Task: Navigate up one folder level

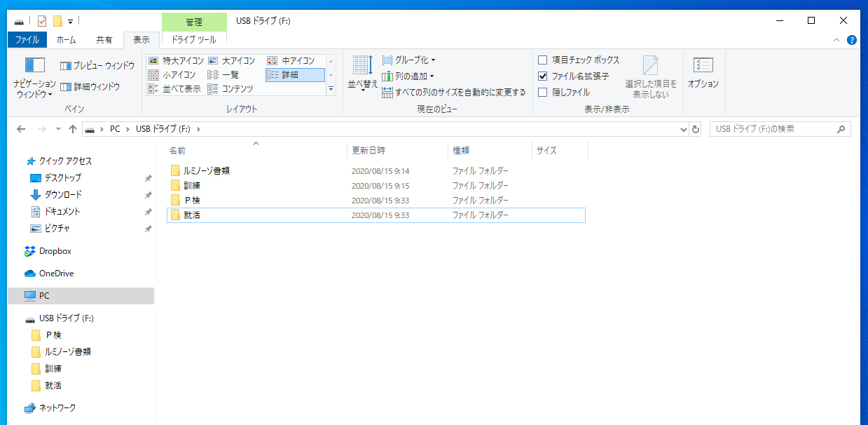Action: [x=73, y=129]
